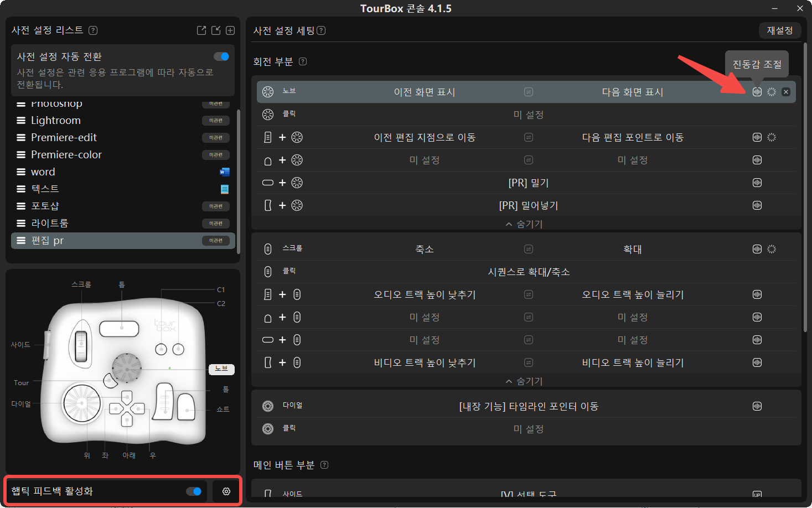The image size is (812, 508).
Task: Click haptic icon in [PR] 밀기 row
Action: click(x=757, y=183)
